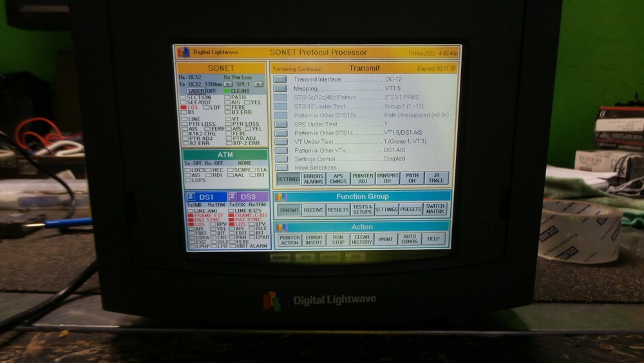Click the B3 ERR indicator box
Screen dimensions: 644x363
pos(228,112)
